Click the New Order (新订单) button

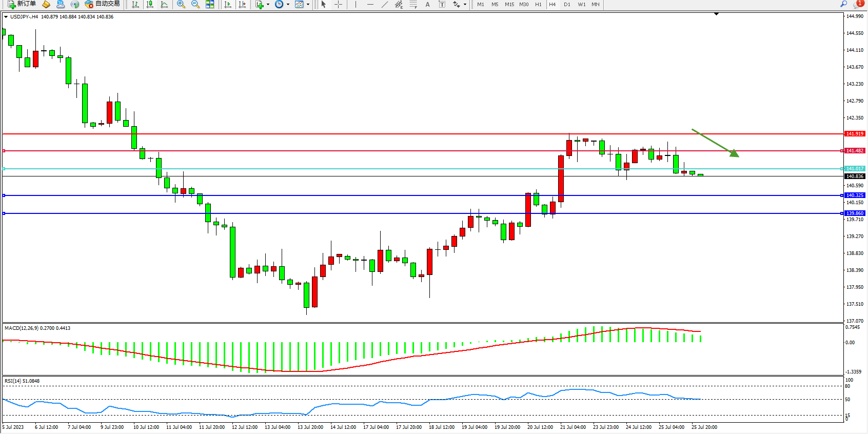click(x=22, y=4)
